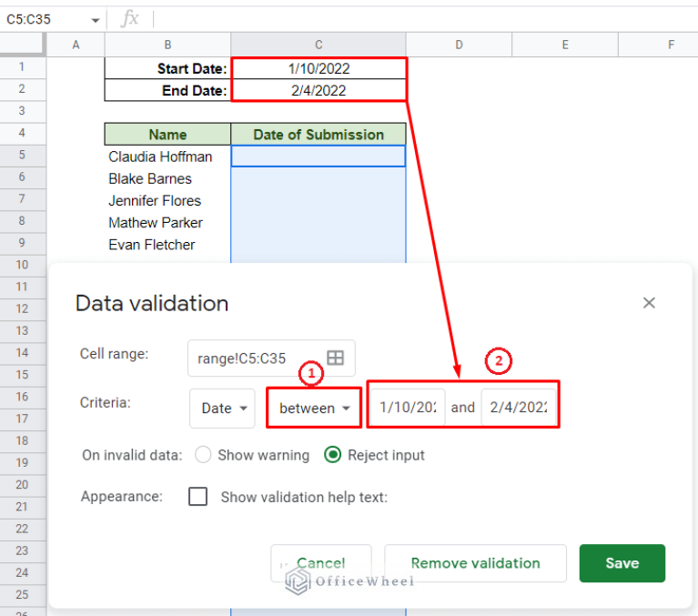Image resolution: width=698 pixels, height=616 pixels.
Task: Click submission date cell next to Mathew Parker
Action: 319,223
